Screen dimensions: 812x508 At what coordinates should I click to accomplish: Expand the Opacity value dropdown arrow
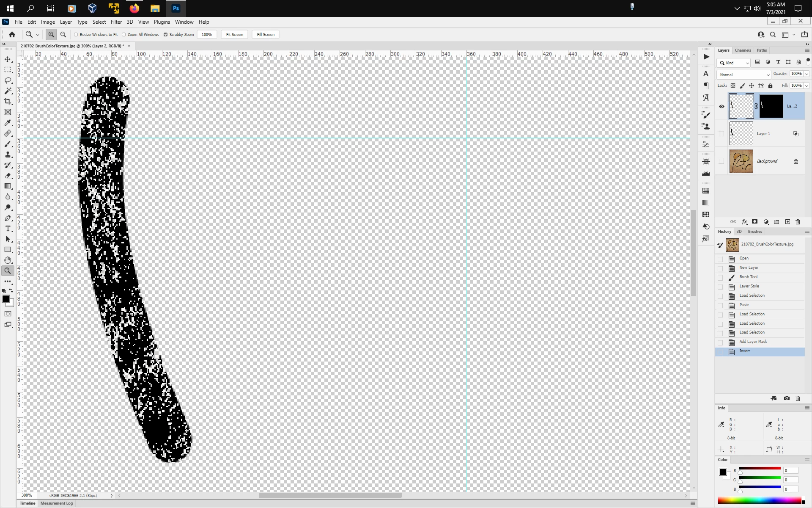(807, 74)
